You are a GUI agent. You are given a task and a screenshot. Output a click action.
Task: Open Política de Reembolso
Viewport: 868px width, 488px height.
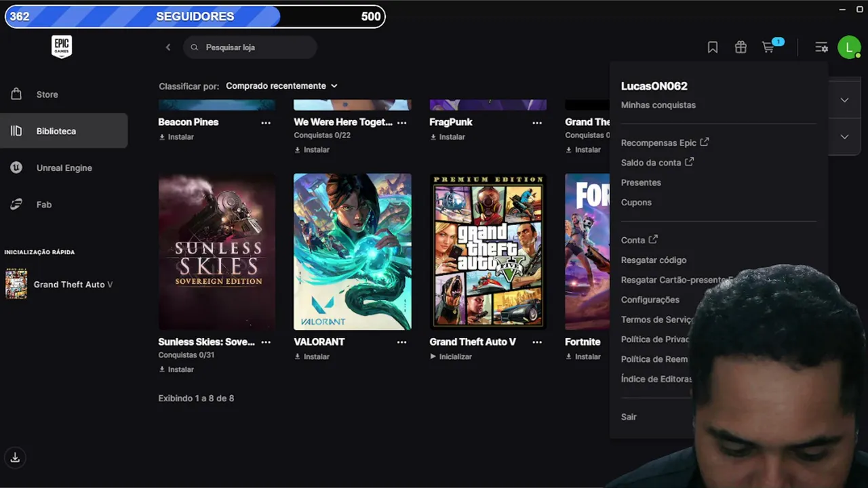pyautogui.click(x=654, y=359)
